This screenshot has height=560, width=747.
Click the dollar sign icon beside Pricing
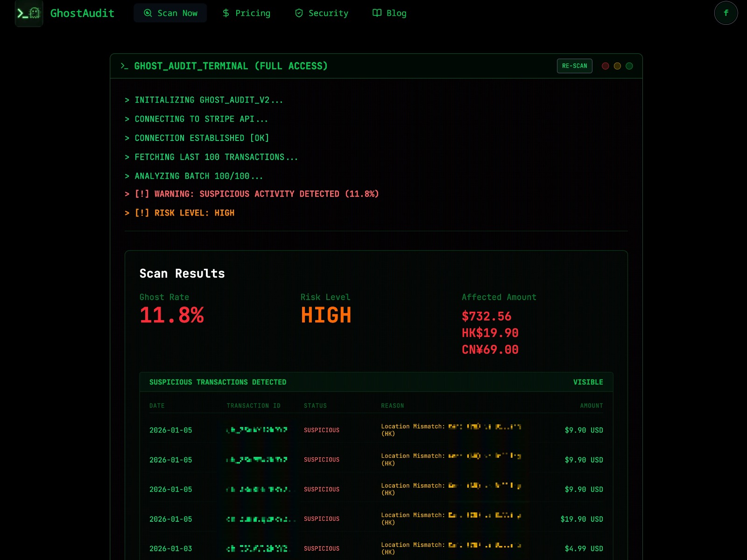(226, 13)
